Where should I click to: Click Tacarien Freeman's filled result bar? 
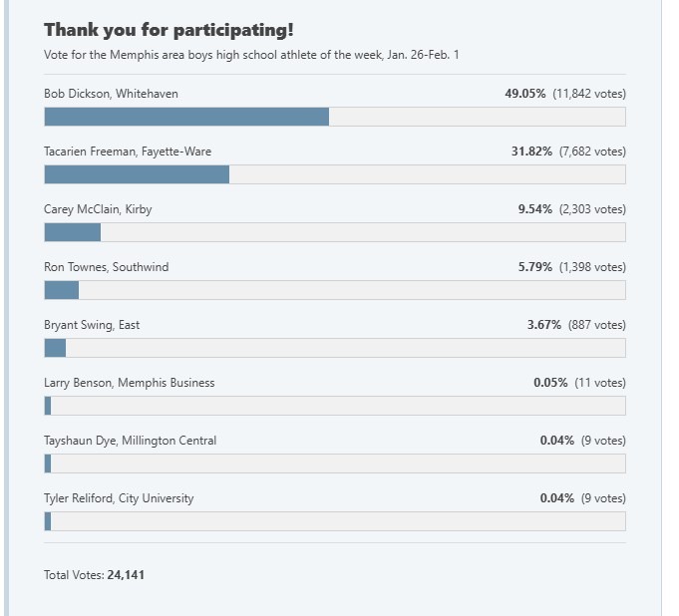(137, 174)
